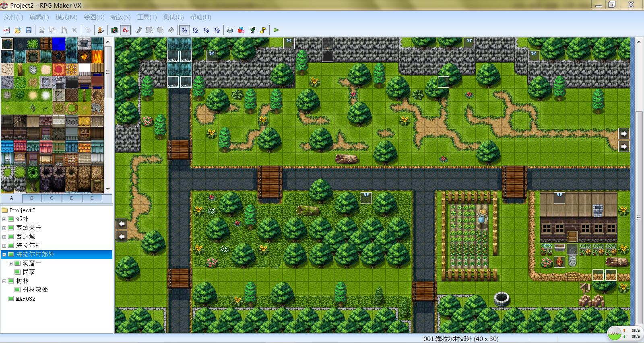Select the upper left-arrow transfer event on map
The width and height of the screenshot is (644, 343).
[122, 224]
